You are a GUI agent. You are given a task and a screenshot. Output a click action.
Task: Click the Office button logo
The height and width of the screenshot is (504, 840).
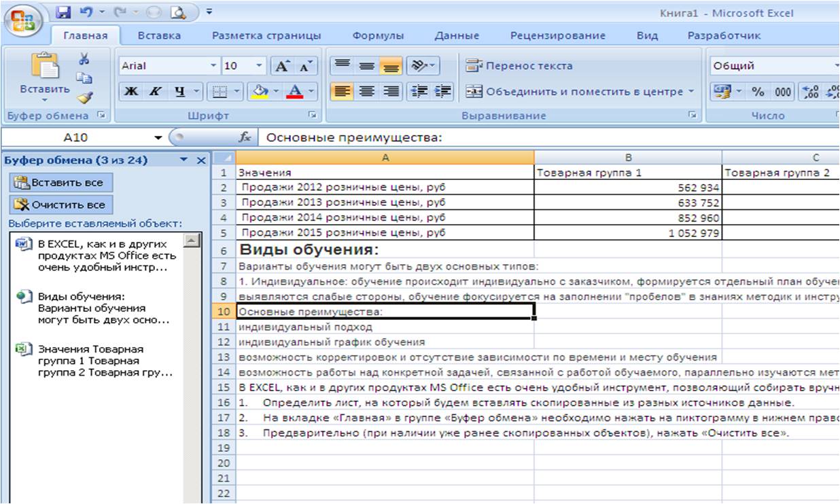24,20
